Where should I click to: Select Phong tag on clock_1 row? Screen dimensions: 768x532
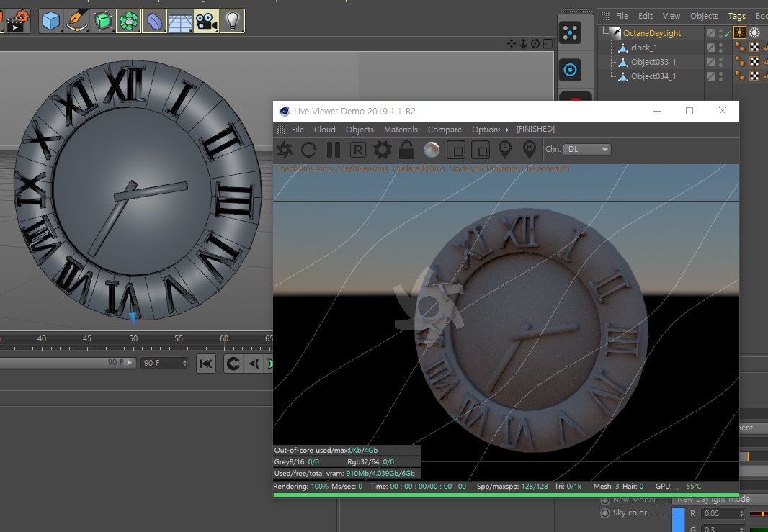(740, 48)
